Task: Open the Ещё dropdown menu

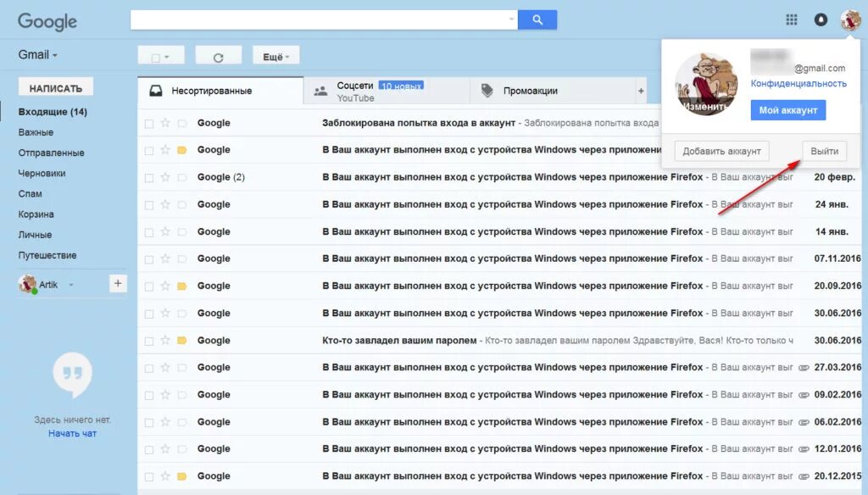Action: click(x=276, y=57)
